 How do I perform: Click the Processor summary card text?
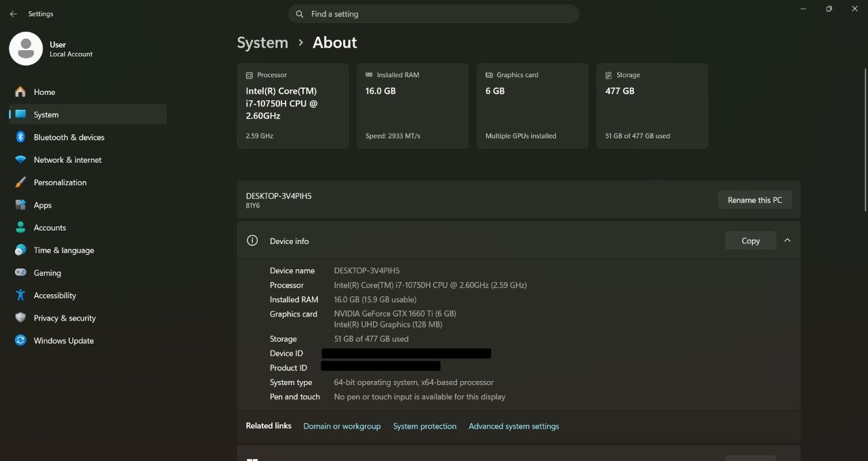(282, 103)
